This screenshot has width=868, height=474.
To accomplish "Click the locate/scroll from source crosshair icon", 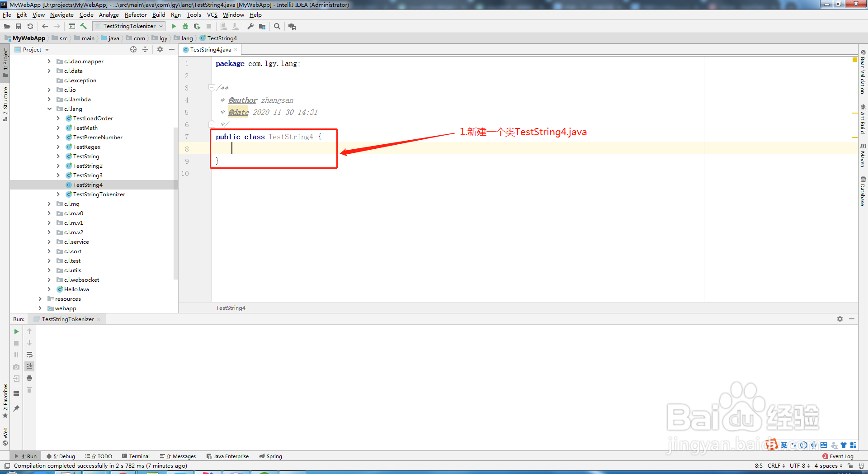I will coord(133,49).
